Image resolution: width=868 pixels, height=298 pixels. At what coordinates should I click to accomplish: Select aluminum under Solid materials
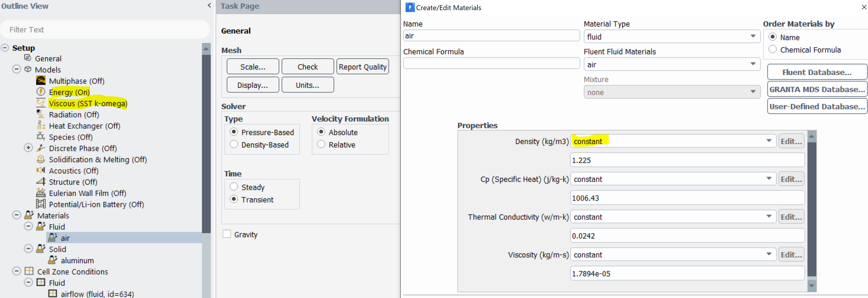tap(77, 260)
